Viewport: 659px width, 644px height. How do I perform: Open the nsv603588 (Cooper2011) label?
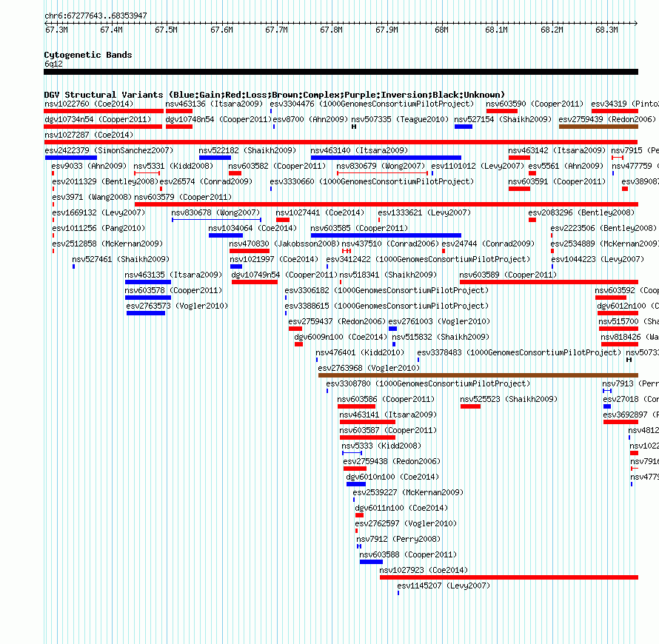(408, 554)
